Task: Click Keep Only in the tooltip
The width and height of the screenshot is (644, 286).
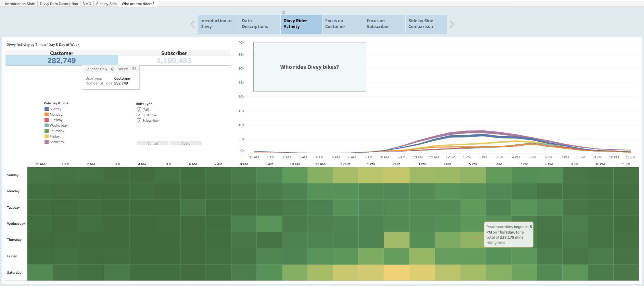Action: [97, 69]
